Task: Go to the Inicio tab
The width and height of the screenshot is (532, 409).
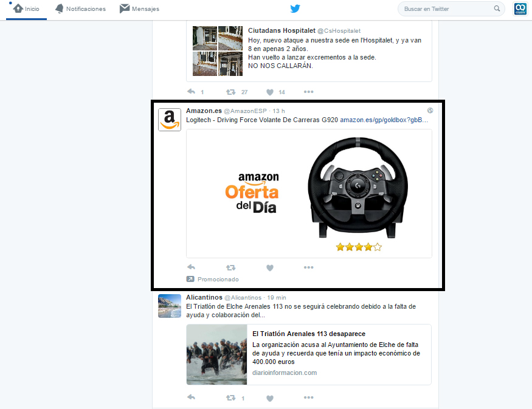Action: 26,9
